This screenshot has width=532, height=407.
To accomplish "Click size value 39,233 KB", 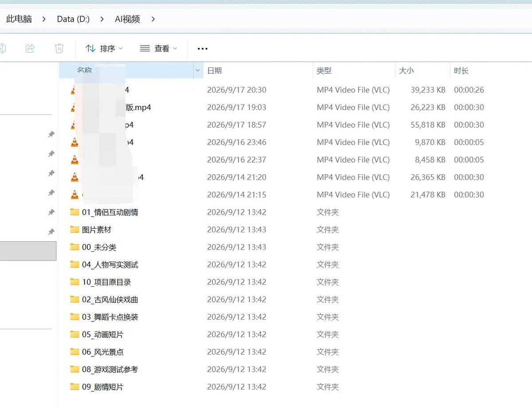I will pyautogui.click(x=428, y=90).
